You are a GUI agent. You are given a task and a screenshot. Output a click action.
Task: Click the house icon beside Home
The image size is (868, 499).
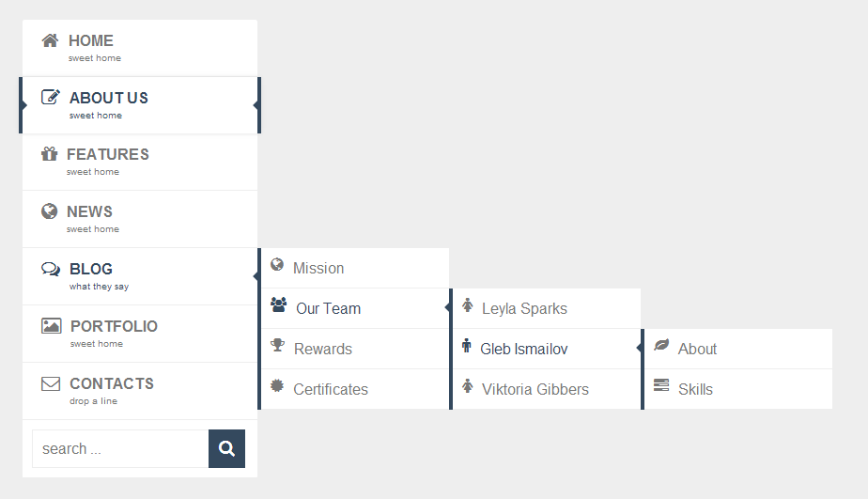tap(51, 40)
